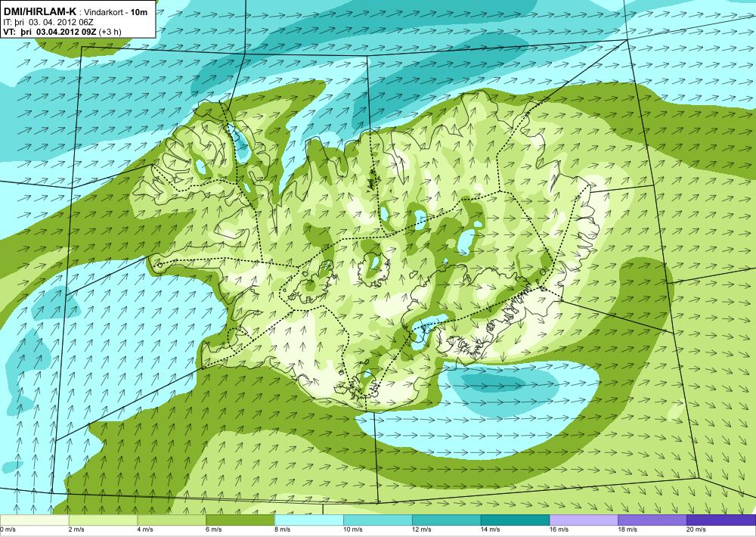The height and width of the screenshot is (537, 756).
Task: Select the dark green 6–8 m/s legend swatch
Action: 240,520
